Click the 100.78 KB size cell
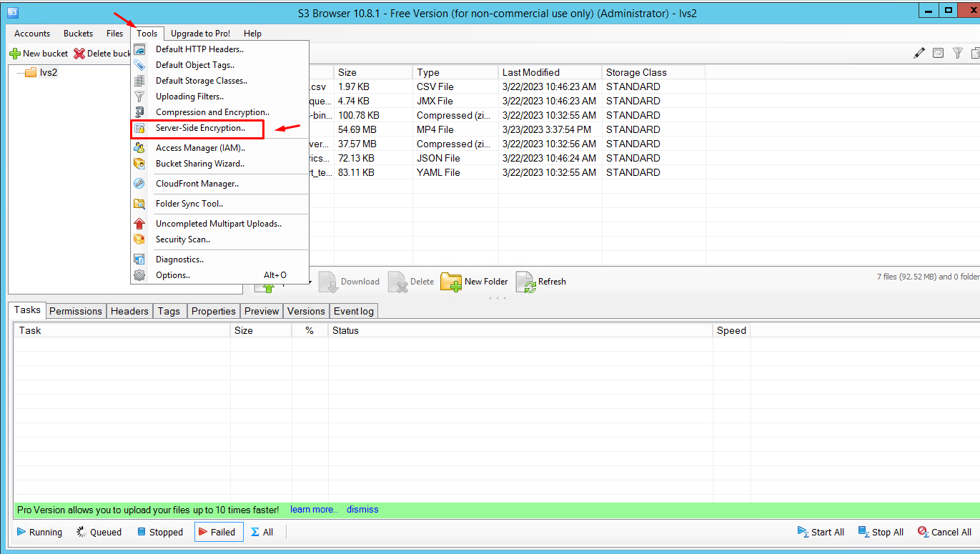The image size is (980, 554). point(373,115)
